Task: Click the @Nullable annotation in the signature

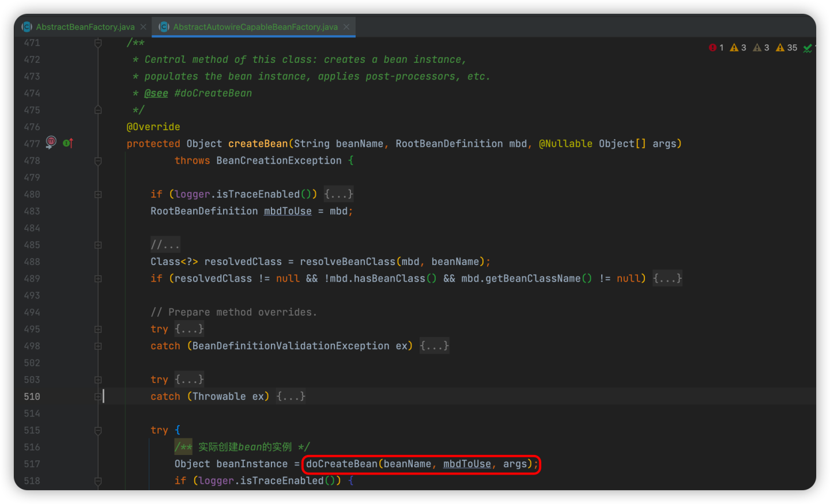Action: click(565, 144)
